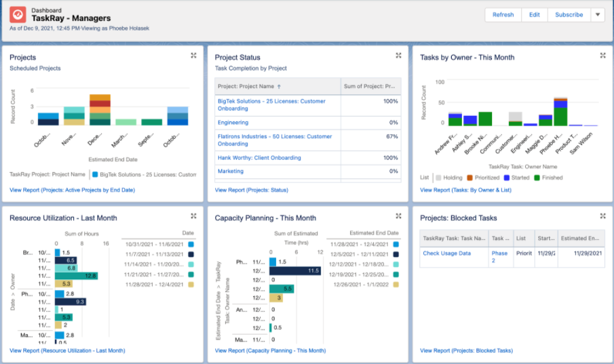
Task: Click the Project: Project Name column header
Action: tap(277, 87)
